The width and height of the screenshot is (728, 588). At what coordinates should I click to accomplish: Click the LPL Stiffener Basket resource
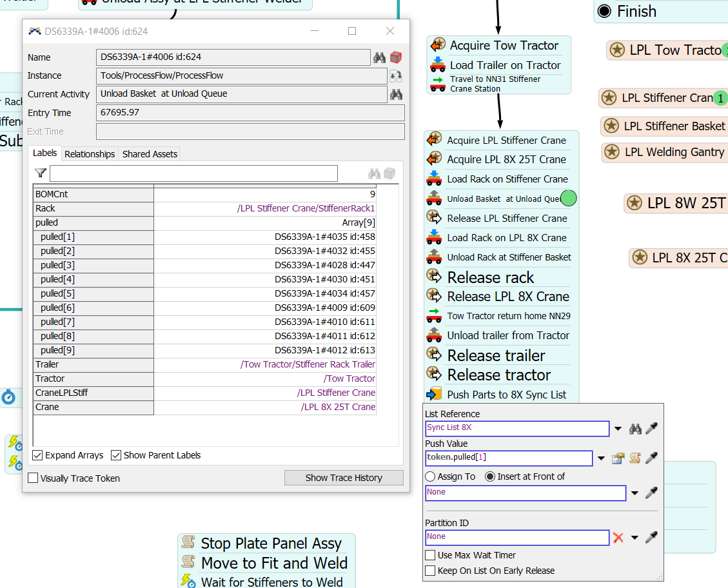pos(664,126)
